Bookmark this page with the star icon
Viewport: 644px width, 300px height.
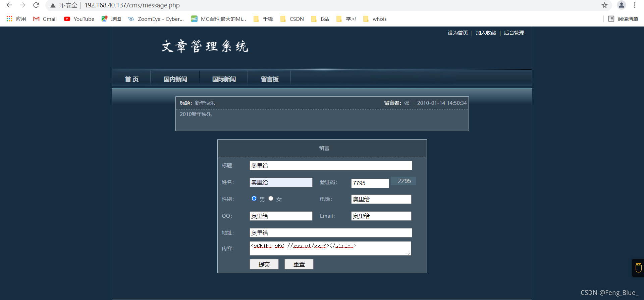tap(604, 5)
